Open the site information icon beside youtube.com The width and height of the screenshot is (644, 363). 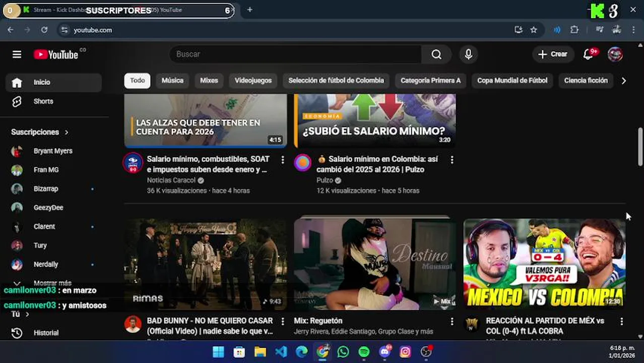(x=64, y=30)
